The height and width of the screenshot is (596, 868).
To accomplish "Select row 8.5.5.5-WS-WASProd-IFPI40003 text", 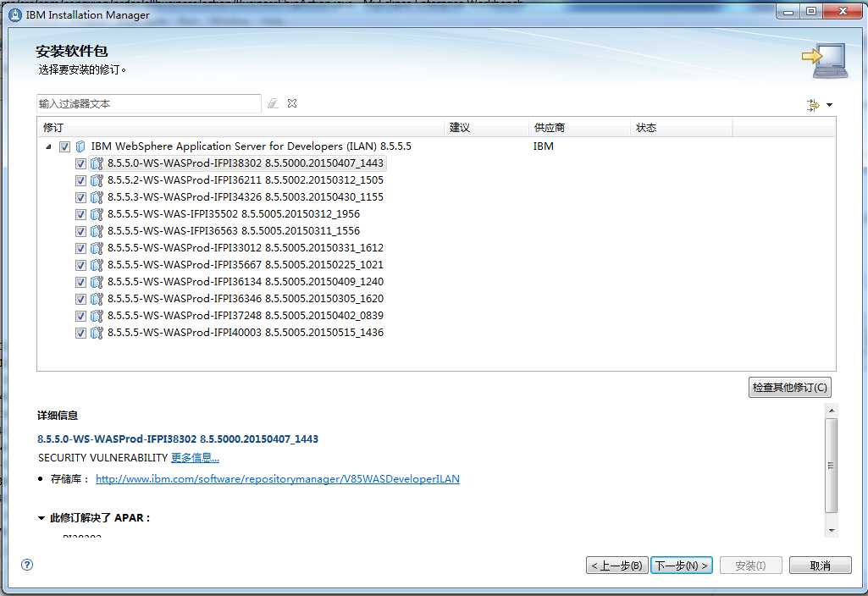I will (246, 333).
